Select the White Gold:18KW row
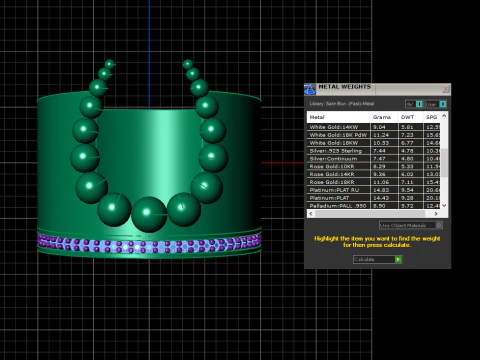480x360 pixels. click(x=374, y=143)
